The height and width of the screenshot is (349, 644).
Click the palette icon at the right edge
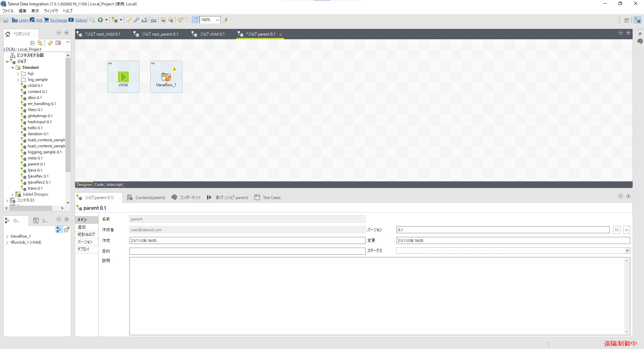(640, 41)
